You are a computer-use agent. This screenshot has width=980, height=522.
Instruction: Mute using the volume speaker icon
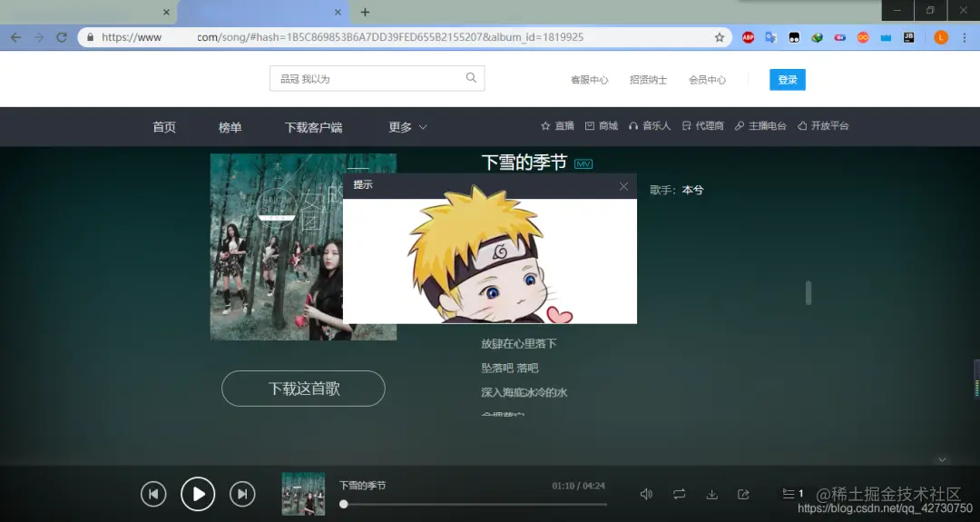646,494
